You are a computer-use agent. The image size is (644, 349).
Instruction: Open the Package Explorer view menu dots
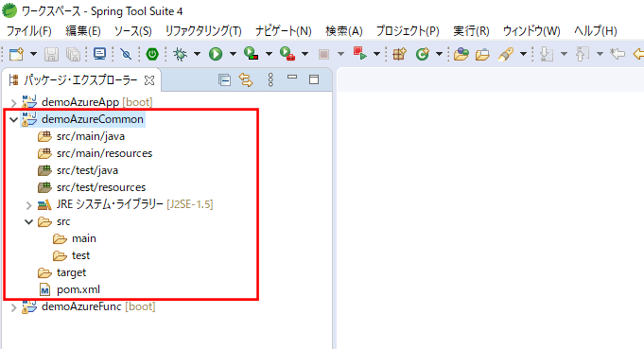(270, 80)
